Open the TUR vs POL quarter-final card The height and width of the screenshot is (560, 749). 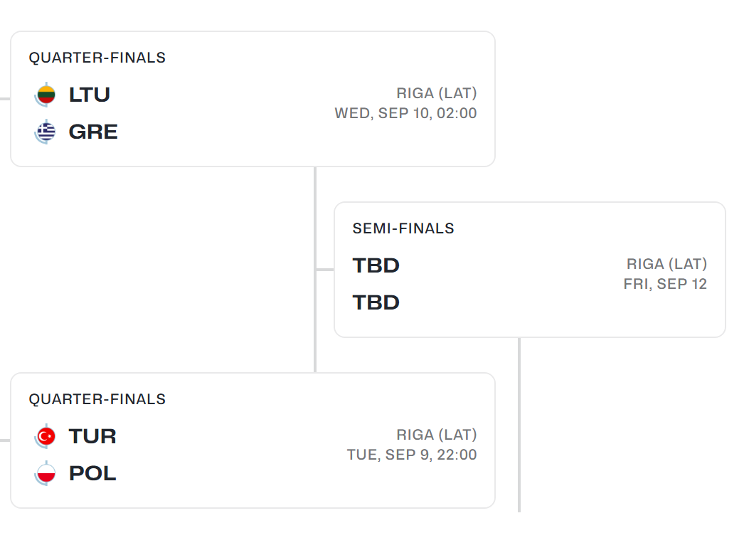pos(253,440)
